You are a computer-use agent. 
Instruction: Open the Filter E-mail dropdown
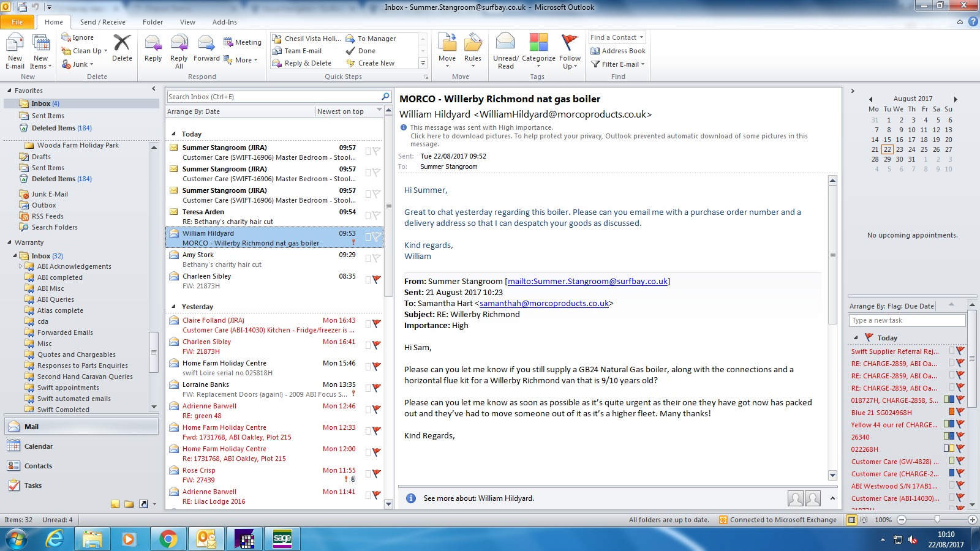[x=619, y=64]
